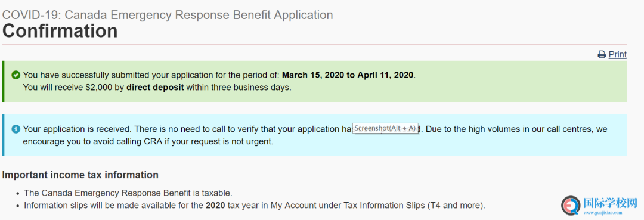This screenshot has height=220, width=644.
Task: Click the Confirmation page heading
Action: (60, 31)
